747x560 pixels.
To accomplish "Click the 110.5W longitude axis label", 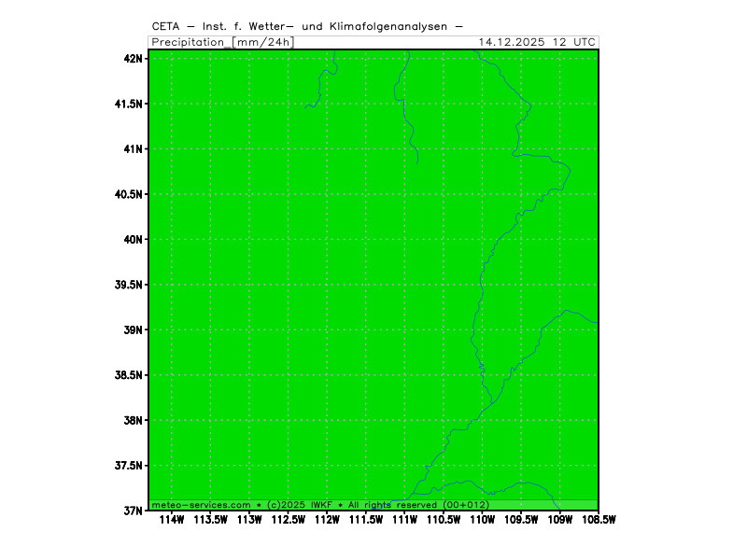I will tap(444, 521).
